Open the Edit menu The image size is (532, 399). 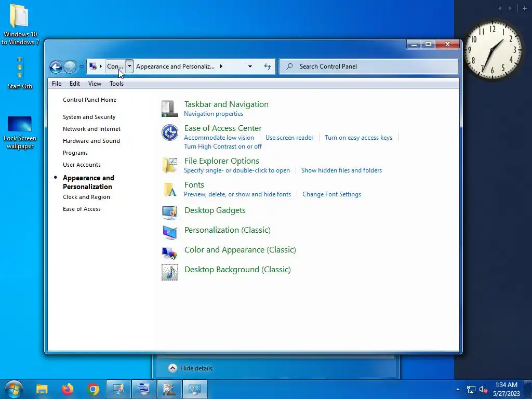[x=75, y=84]
